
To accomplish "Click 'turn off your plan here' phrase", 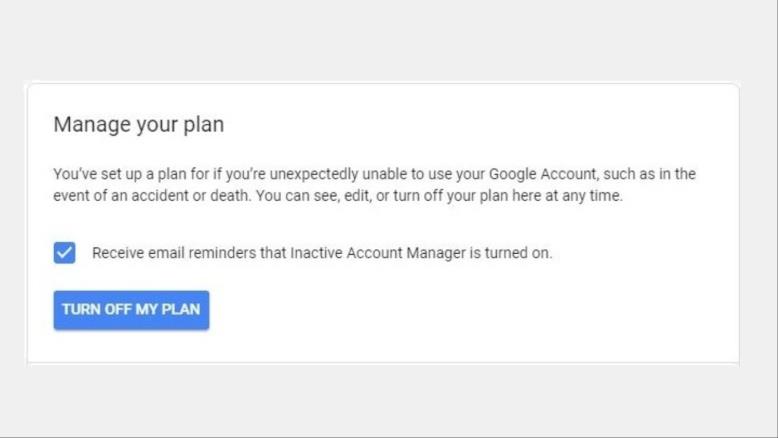I will (x=467, y=195).
